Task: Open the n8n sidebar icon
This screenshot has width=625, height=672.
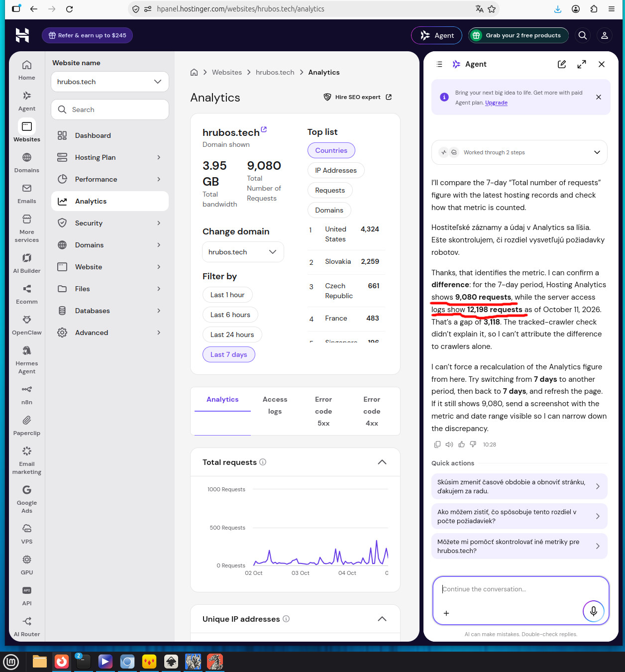Action: 27,395
